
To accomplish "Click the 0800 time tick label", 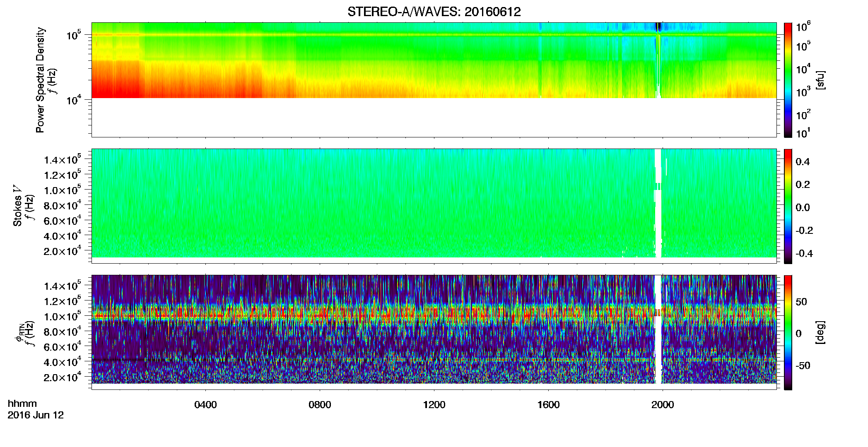I will [320, 405].
